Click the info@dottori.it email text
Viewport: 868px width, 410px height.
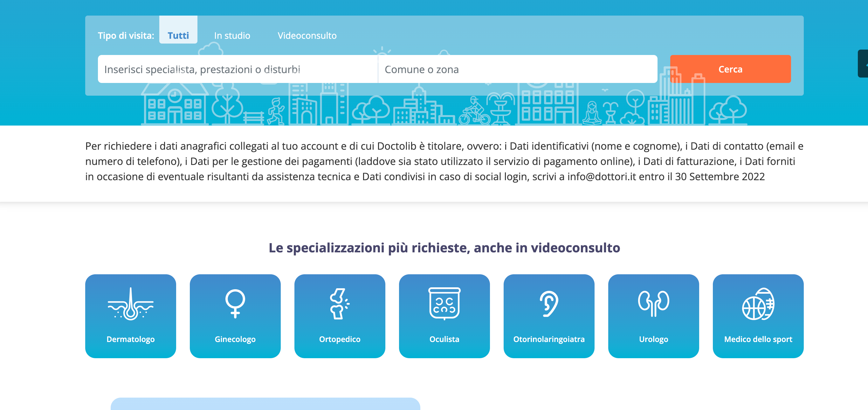(x=602, y=176)
